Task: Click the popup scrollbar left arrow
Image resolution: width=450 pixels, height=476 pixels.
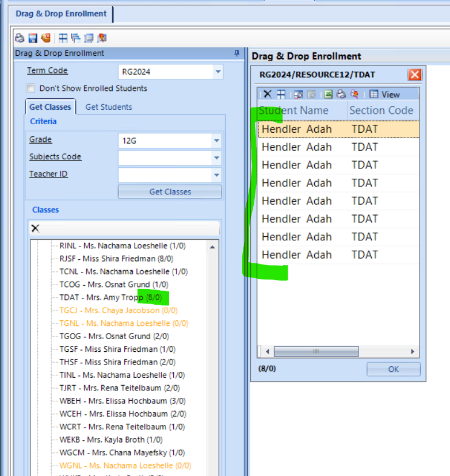Action: [267, 351]
